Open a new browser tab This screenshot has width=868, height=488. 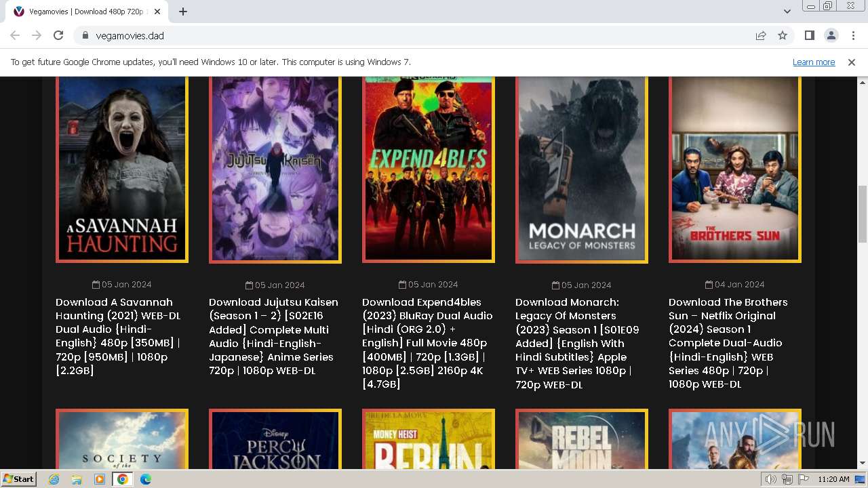[x=183, y=12]
